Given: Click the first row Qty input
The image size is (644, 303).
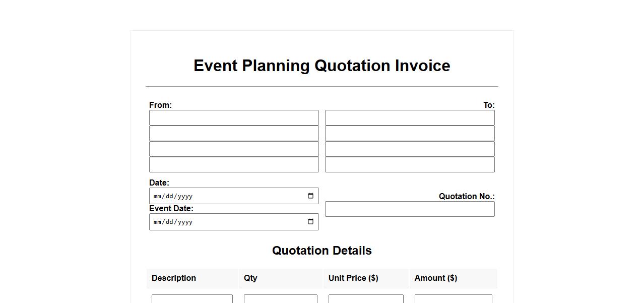Looking at the screenshot, I should (280, 299).
